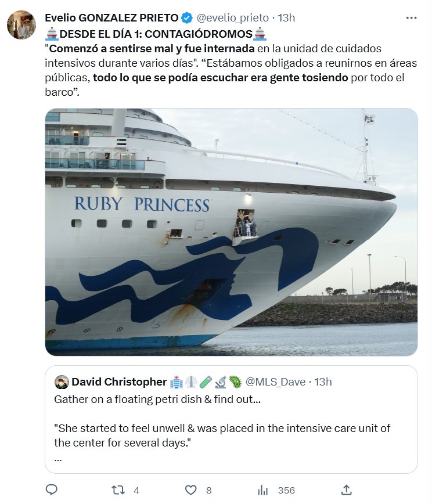The height and width of the screenshot is (504, 432).
Task: Click the quoted tweet's 13h timestamp
Action: [x=322, y=381]
